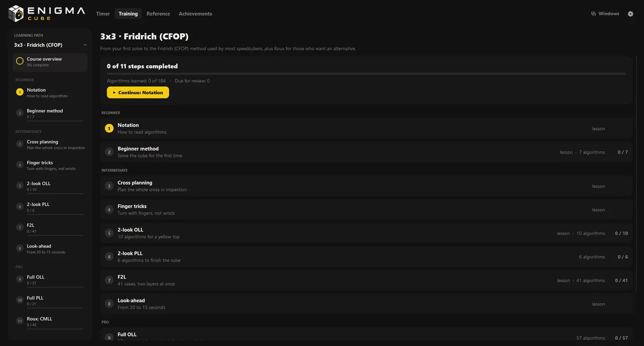Click the Enigma Cube logo
This screenshot has width=644, height=346.
click(x=47, y=14)
